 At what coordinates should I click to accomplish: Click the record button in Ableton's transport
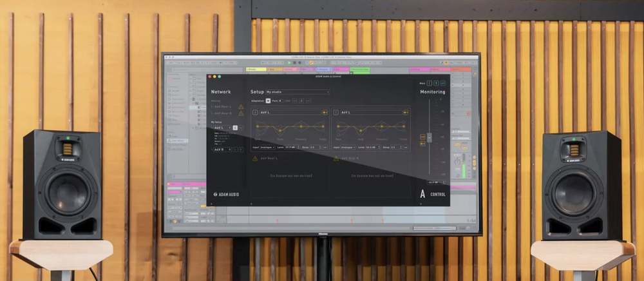[299, 63]
